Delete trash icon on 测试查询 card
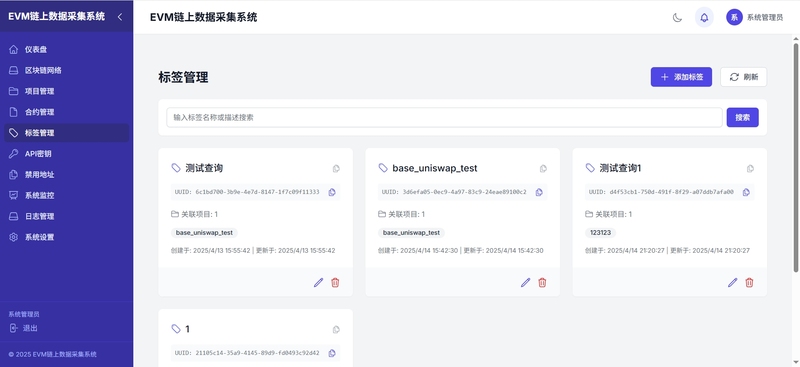 tap(335, 282)
